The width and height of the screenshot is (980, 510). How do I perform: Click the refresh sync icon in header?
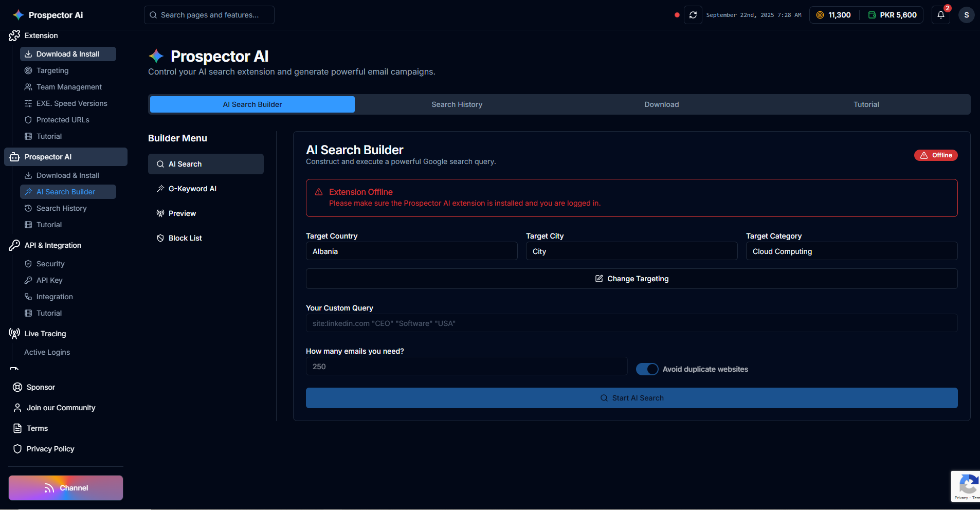click(x=693, y=15)
